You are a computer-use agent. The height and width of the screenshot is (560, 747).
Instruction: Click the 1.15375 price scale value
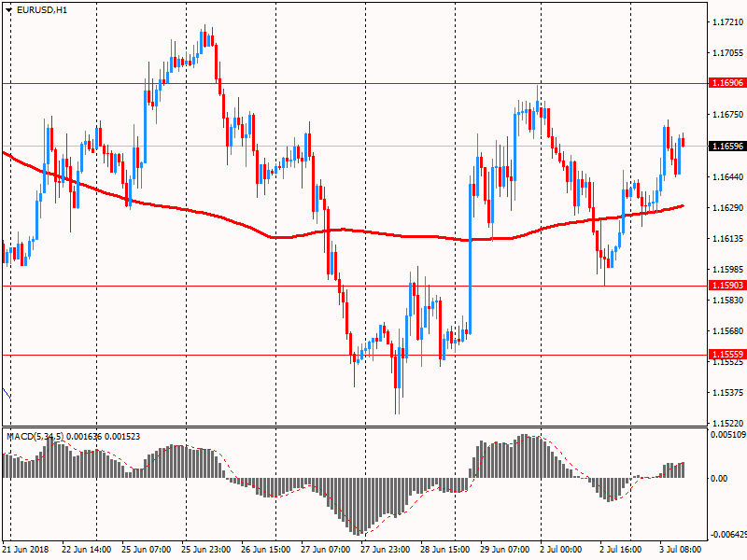(728, 393)
